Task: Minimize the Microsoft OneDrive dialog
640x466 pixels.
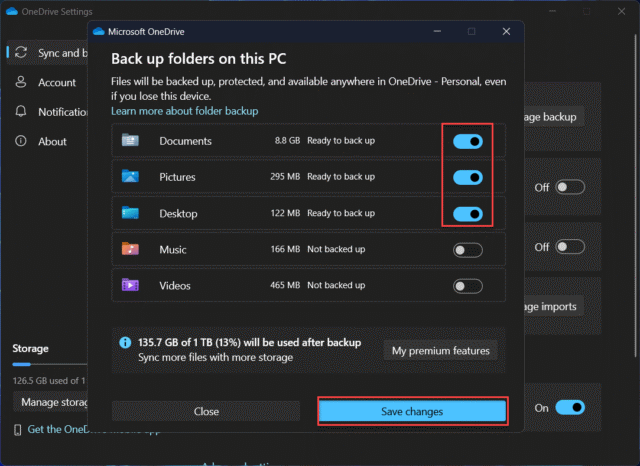Action: [437, 31]
